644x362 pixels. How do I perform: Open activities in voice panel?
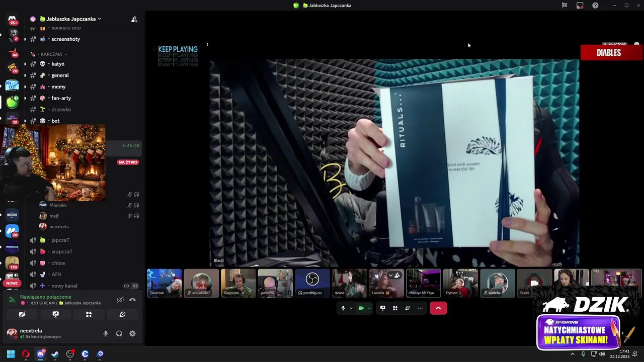coord(89,314)
